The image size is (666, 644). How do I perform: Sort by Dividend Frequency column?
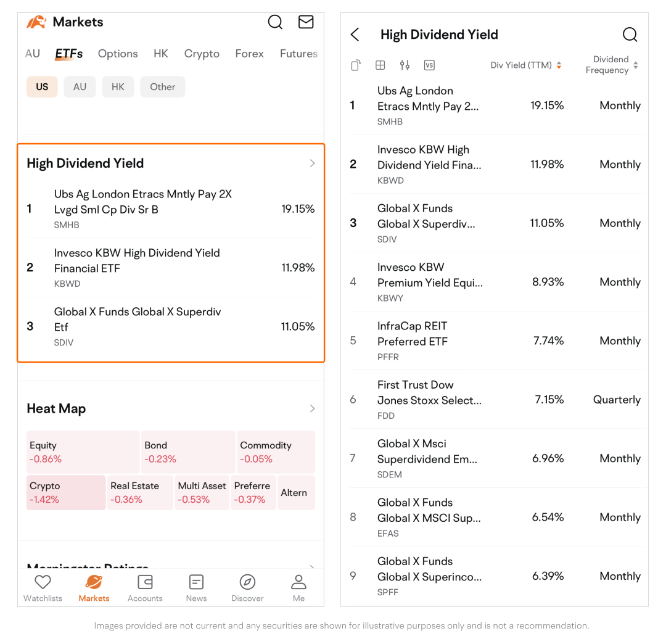(612, 65)
